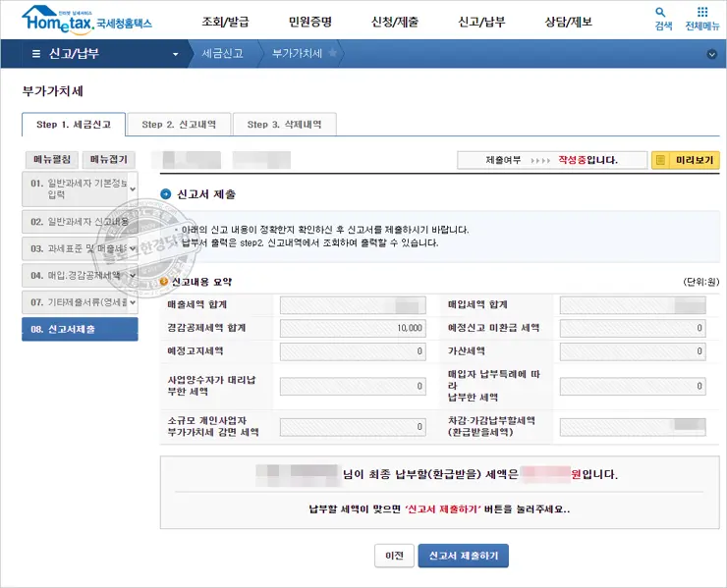Click the 차감·가감납부할세액 field
Screen dimensions: 727x588
tap(633, 427)
